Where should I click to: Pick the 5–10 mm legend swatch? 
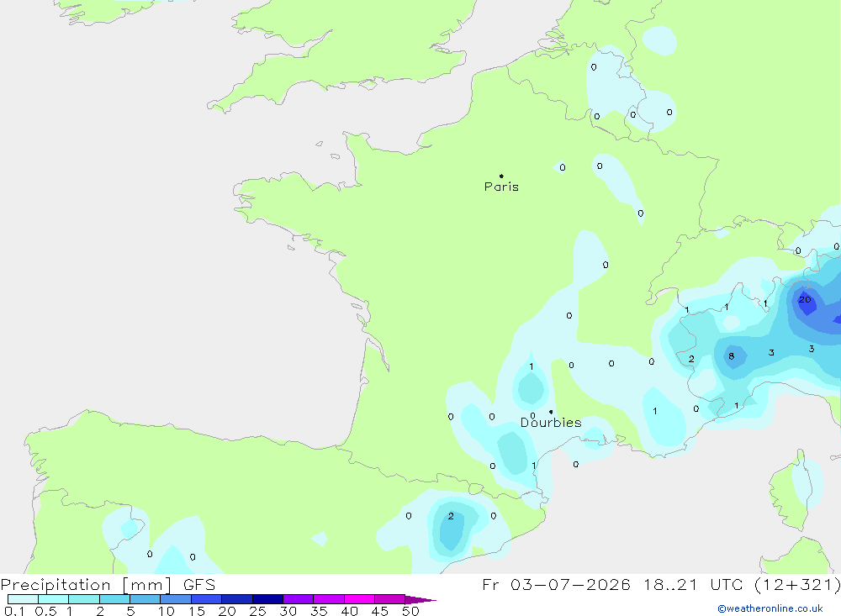(145, 599)
